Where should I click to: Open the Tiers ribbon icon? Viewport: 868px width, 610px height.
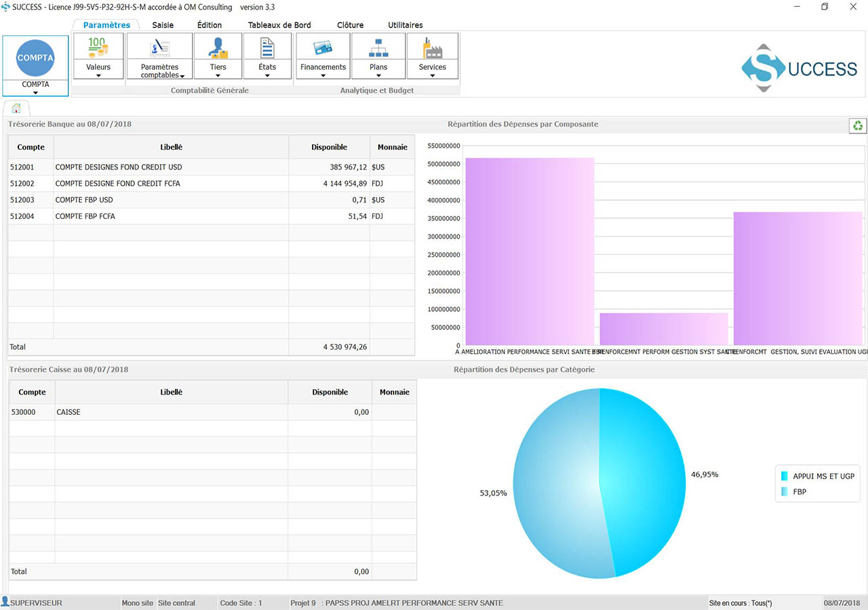[218, 47]
